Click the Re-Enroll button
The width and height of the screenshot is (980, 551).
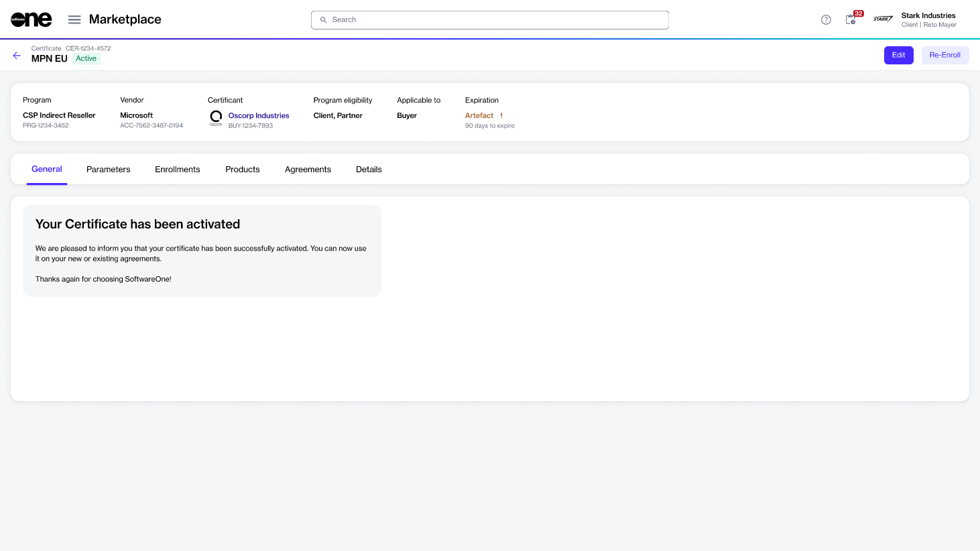pyautogui.click(x=944, y=55)
